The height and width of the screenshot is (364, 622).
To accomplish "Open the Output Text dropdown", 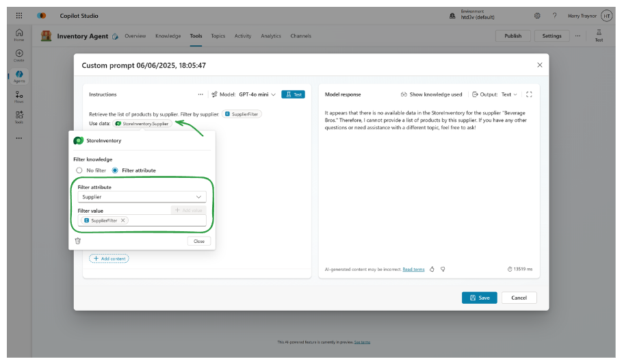I will click(495, 94).
